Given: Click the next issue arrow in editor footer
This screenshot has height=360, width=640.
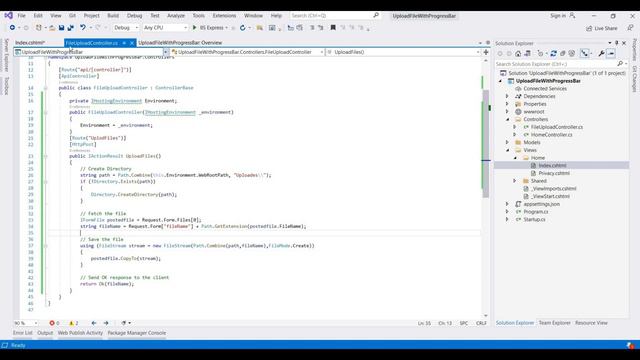Looking at the screenshot, I should coord(106,323).
